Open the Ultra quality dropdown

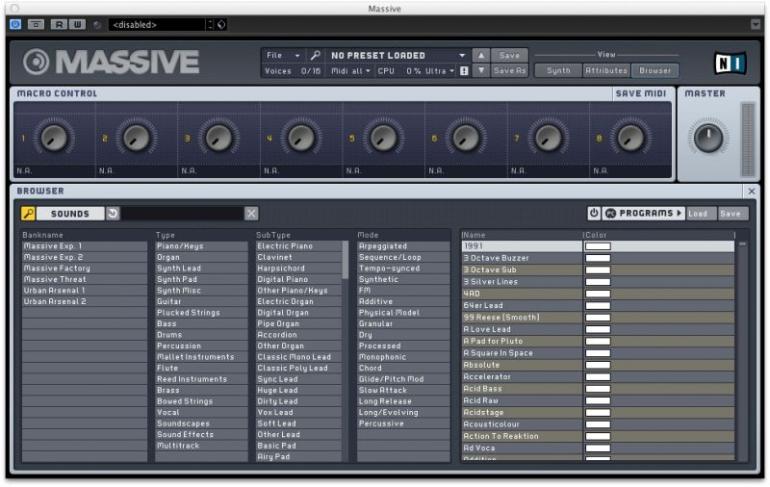click(440, 71)
